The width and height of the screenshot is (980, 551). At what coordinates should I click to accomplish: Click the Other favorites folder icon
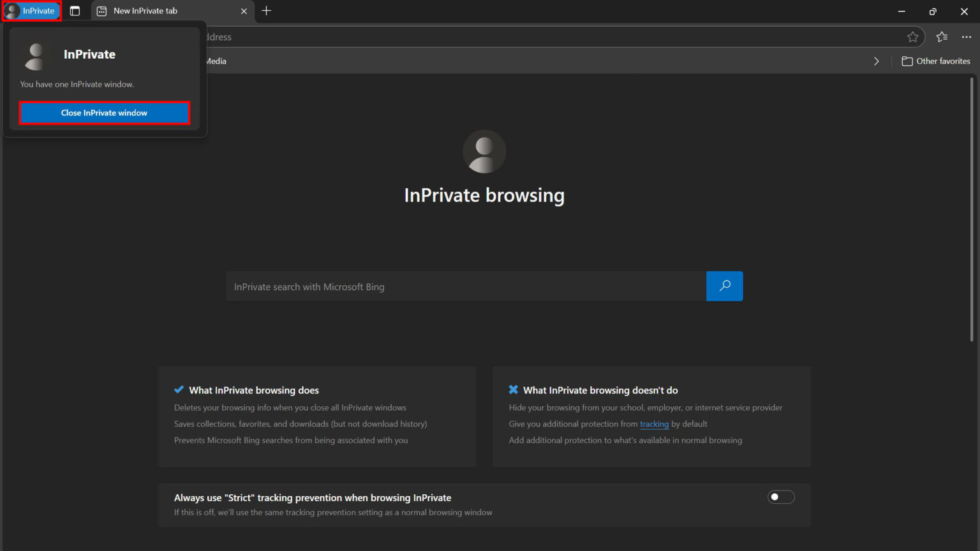tap(907, 61)
